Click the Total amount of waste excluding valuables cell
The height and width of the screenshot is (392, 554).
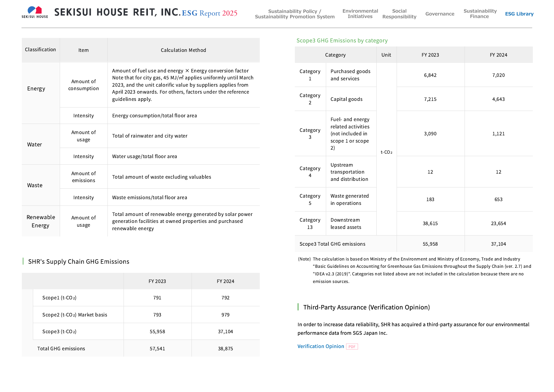click(184, 177)
